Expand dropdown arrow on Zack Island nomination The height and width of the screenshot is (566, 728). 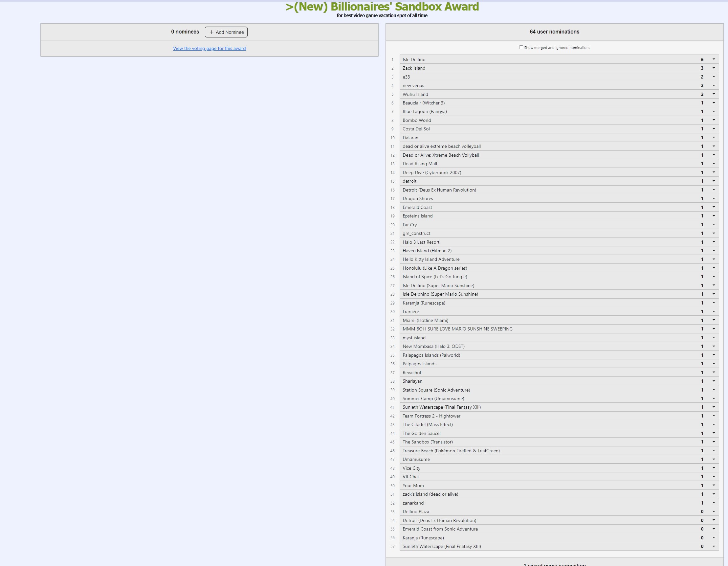pos(714,68)
